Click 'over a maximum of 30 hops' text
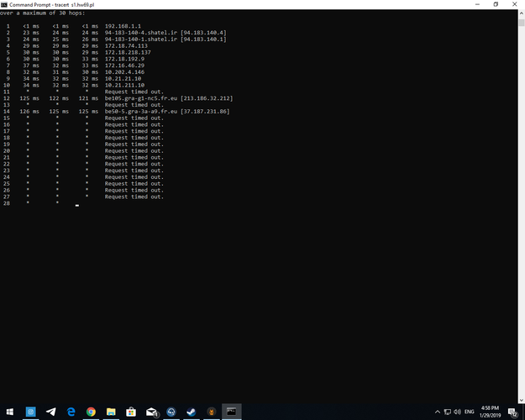525x420 pixels. point(43,13)
